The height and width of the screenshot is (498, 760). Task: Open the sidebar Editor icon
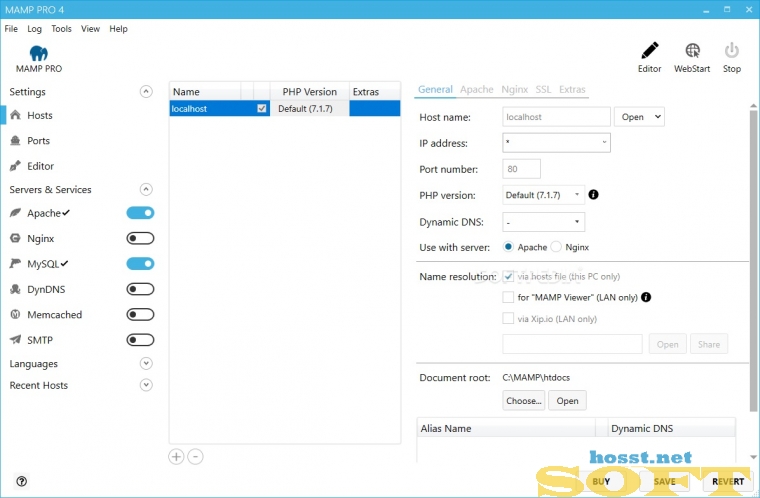click(16, 166)
